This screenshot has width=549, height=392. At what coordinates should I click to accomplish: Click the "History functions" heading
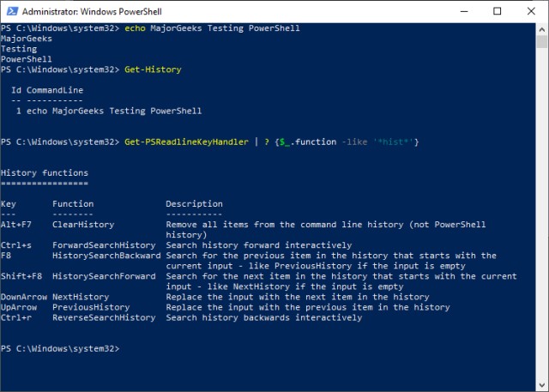point(45,173)
